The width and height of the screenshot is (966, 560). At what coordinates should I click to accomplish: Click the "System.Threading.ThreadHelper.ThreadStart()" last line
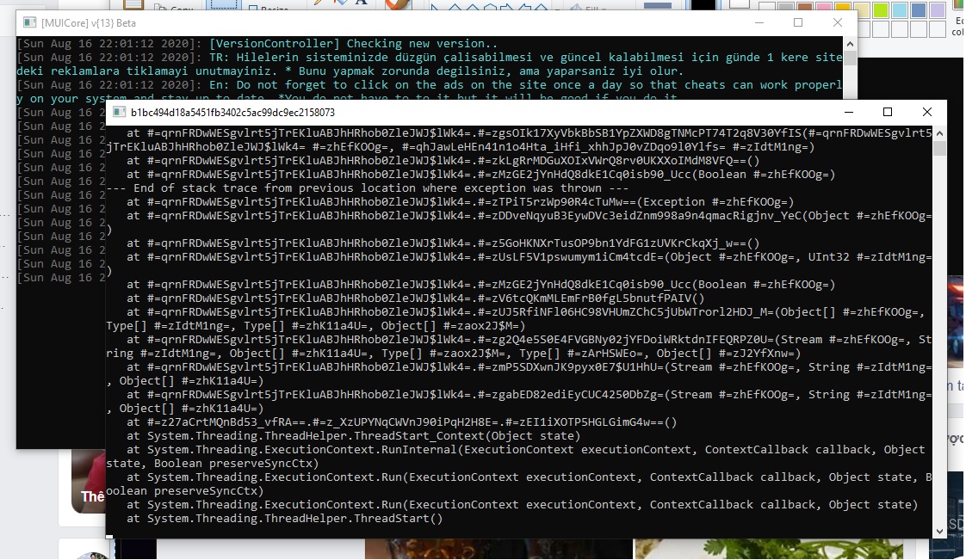285,518
